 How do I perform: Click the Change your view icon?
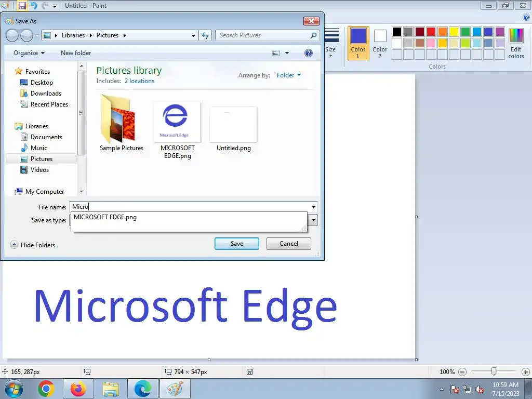[x=276, y=53]
